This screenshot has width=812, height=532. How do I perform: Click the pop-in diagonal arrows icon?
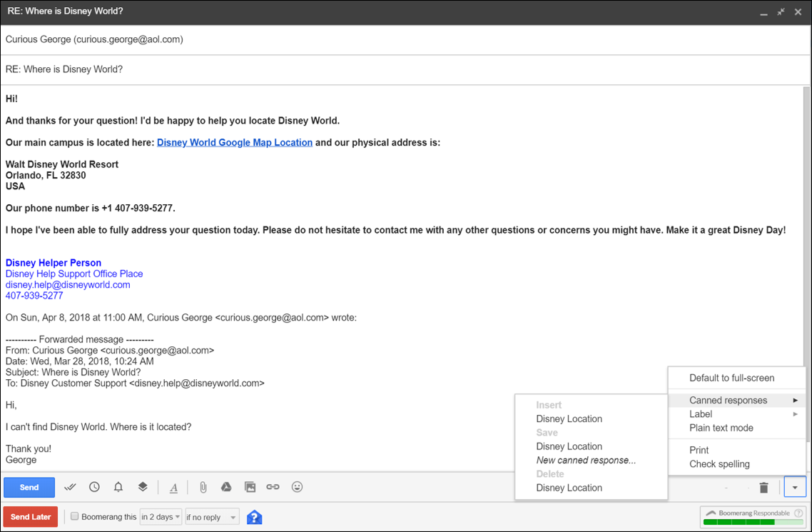coord(781,11)
